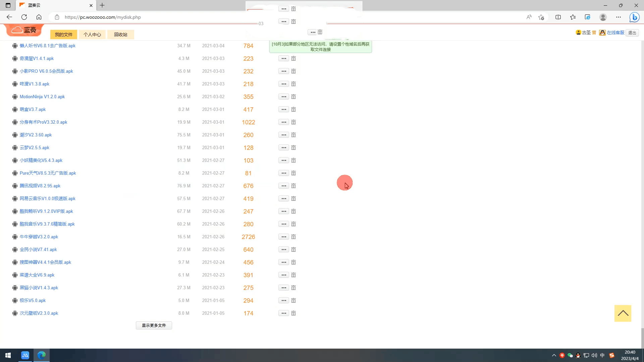This screenshot has height=362, width=644.
Task: Open read aloud option
Action: (529, 17)
